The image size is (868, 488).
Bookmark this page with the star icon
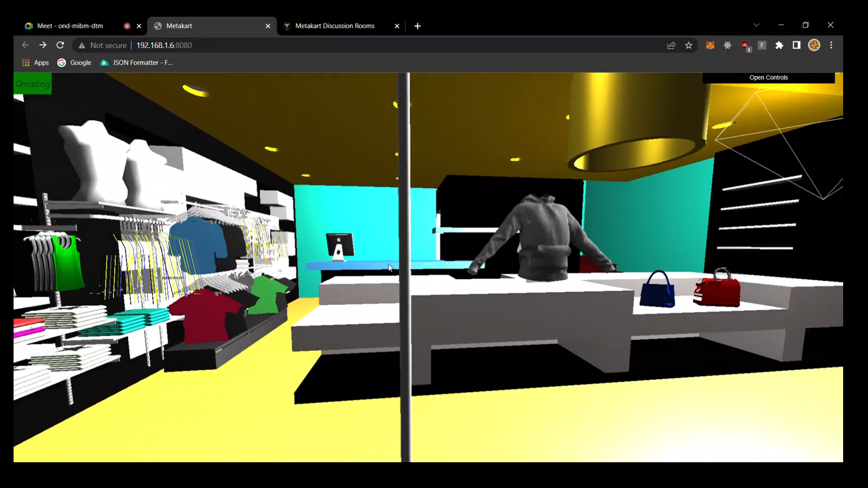click(689, 45)
